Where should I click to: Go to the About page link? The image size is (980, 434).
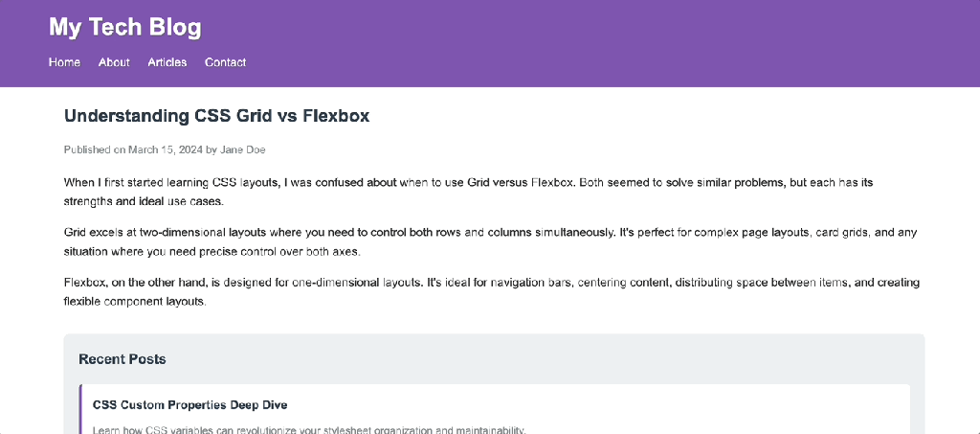click(114, 62)
